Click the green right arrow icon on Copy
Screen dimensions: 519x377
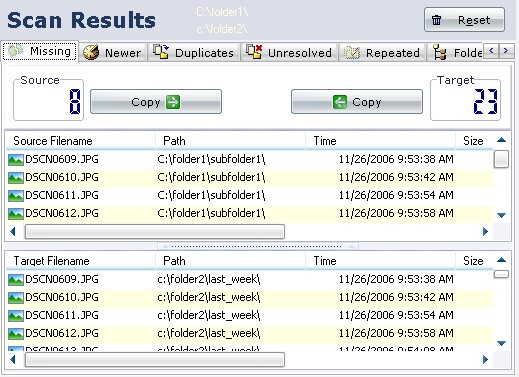pos(173,102)
